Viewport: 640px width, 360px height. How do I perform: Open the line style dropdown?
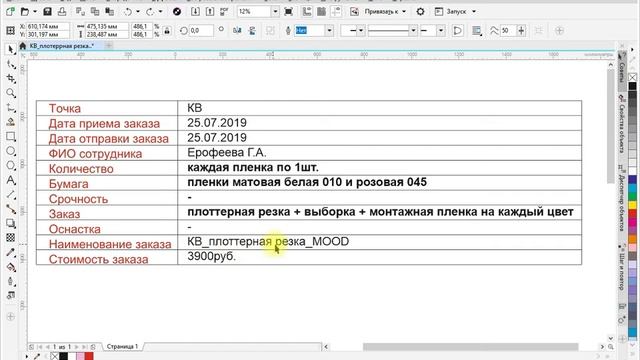click(x=413, y=31)
